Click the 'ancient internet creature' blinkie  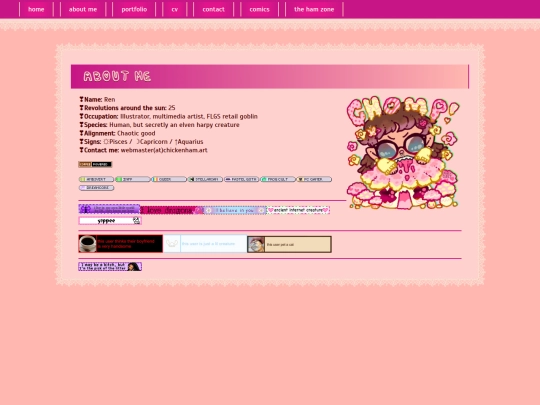[x=298, y=210]
